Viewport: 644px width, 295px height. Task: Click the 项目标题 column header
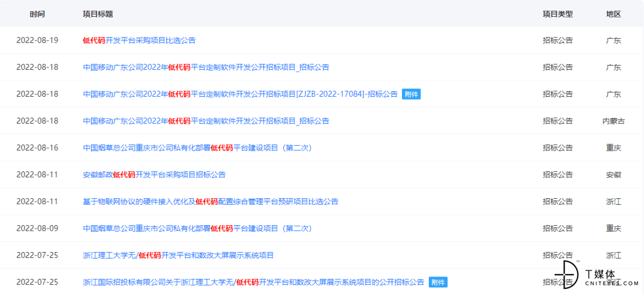coord(98,14)
